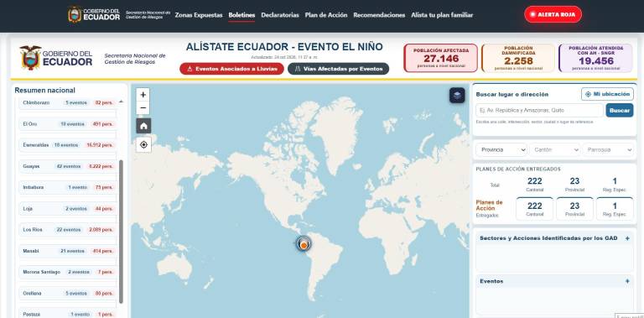Open Alista tu plan familiar

tap(442, 15)
